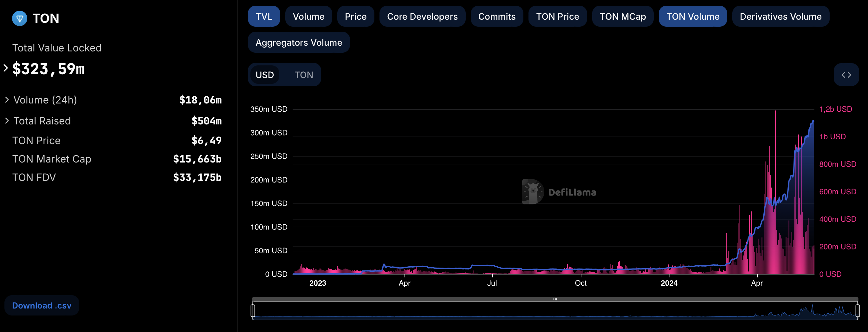
Task: Click the Total Raised value $504m
Action: 207,121
